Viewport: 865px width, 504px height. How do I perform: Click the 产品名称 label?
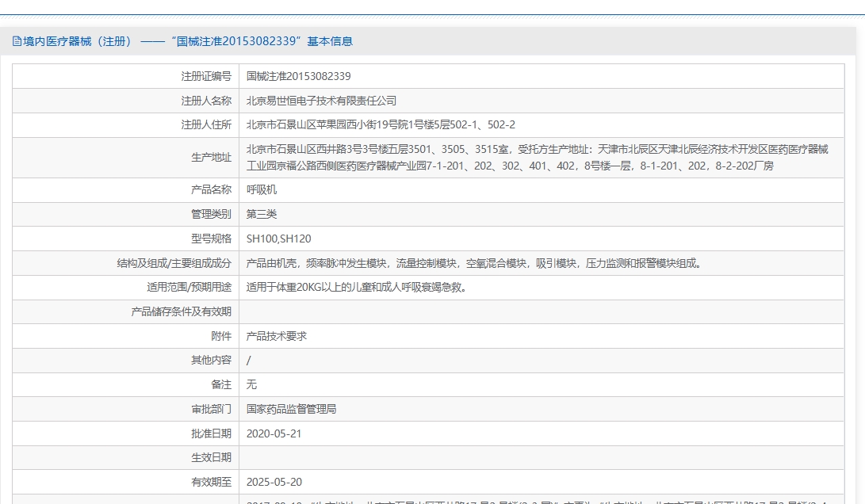tap(211, 189)
